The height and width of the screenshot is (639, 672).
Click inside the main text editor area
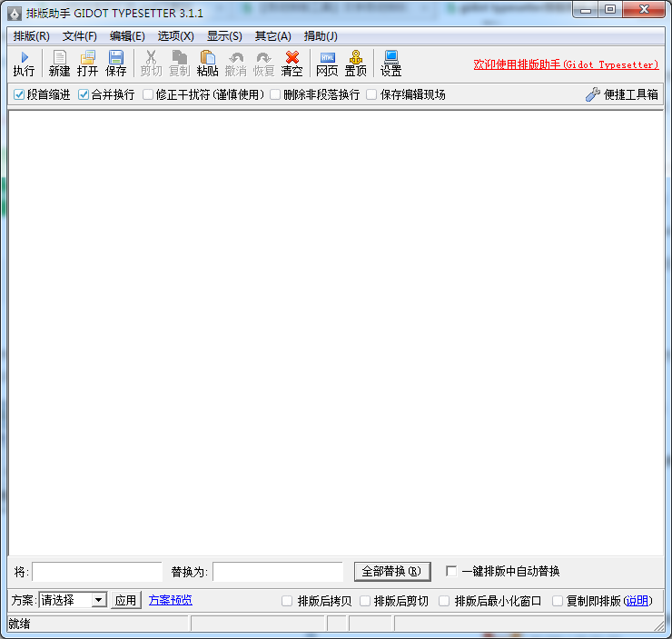(336, 333)
